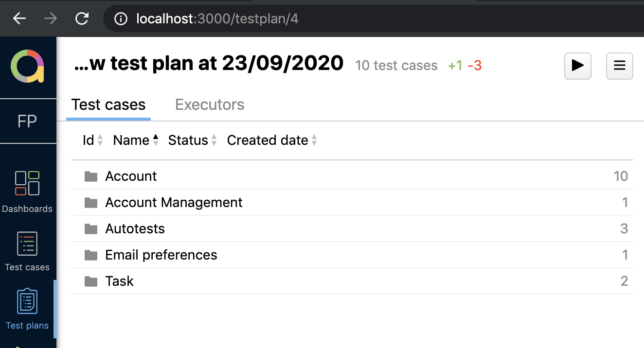
Task: Reload the page in browser
Action: [82, 19]
